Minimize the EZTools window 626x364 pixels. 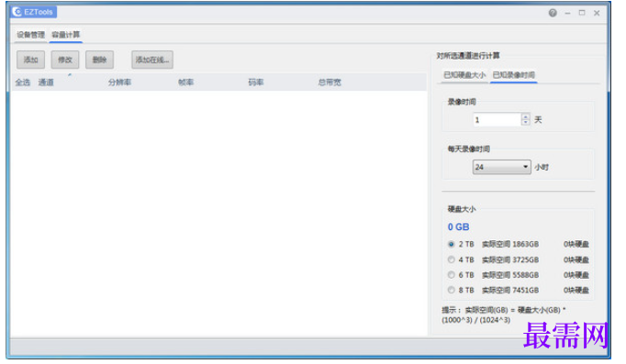click(x=567, y=13)
